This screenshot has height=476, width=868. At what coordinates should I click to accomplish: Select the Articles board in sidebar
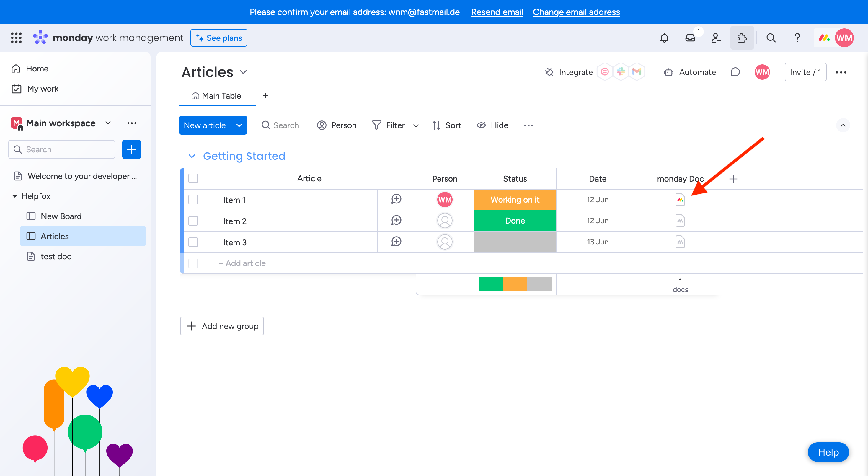83,236
